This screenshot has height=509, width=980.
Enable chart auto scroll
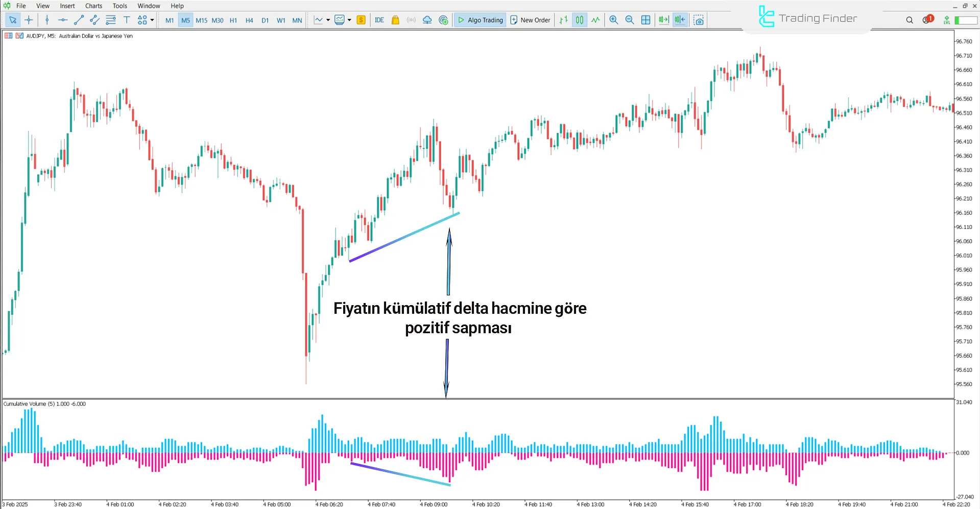[663, 20]
